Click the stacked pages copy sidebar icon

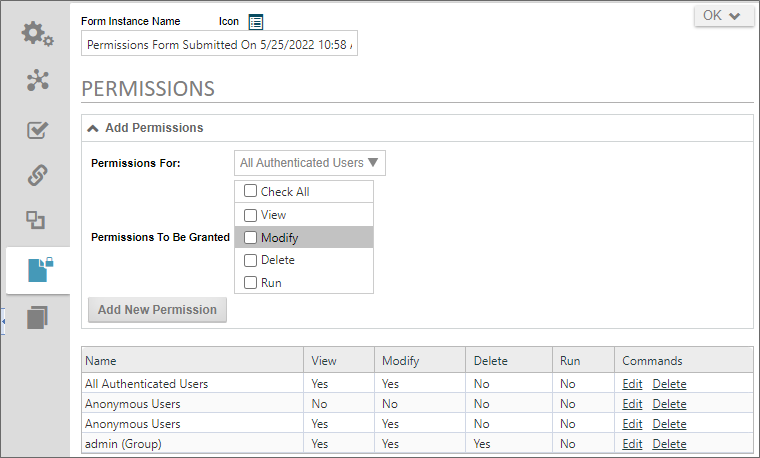click(38, 317)
